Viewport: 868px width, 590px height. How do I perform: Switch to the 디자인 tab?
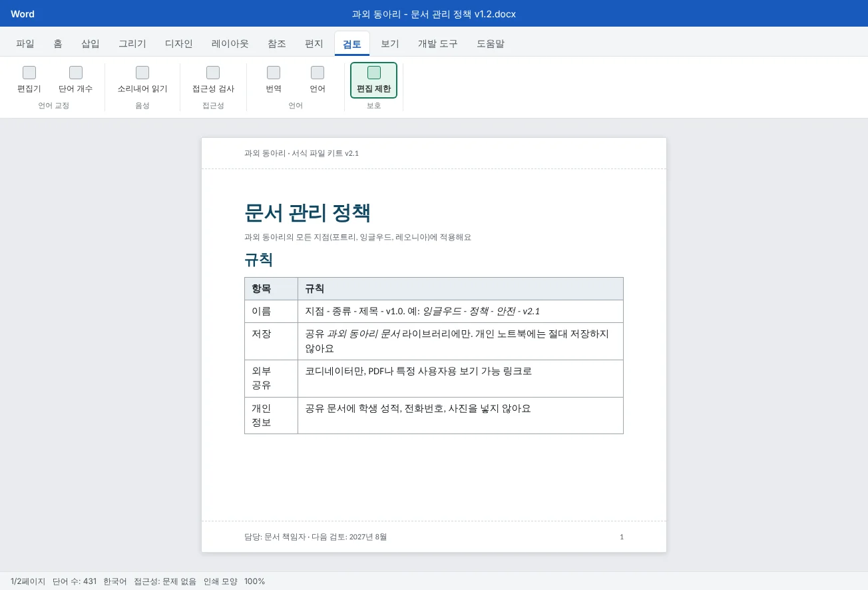[x=179, y=44]
